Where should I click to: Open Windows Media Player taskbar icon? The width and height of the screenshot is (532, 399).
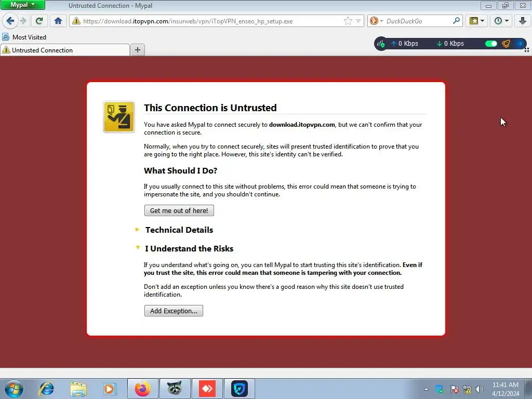click(x=110, y=389)
